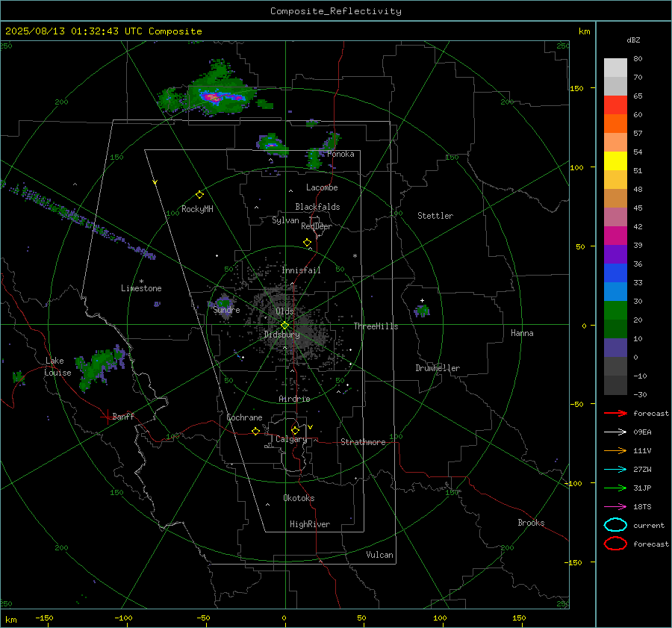This screenshot has width=672, height=628.
Task: Click the HighRiver town label
Action: pos(309,524)
